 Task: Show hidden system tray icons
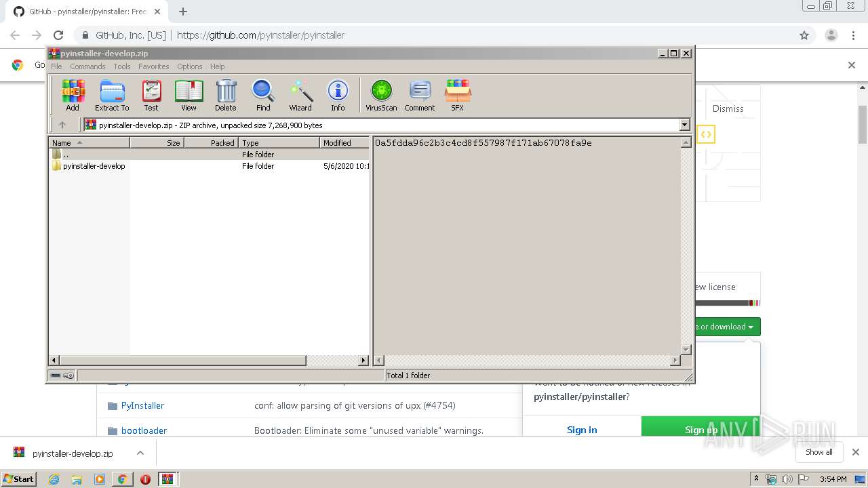click(757, 479)
